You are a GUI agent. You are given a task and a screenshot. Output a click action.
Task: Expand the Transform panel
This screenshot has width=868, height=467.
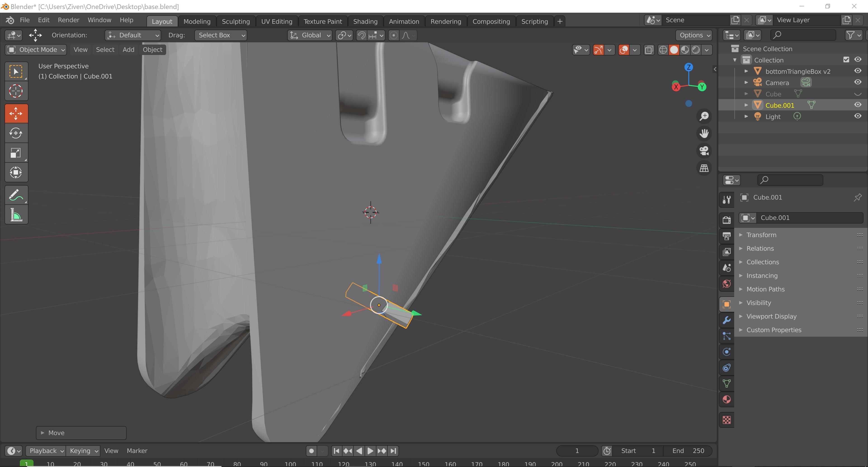click(761, 235)
